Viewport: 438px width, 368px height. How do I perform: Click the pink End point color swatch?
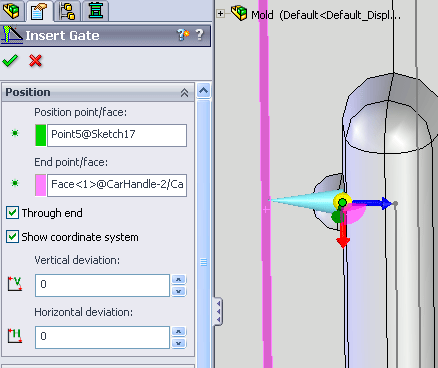[x=40, y=185]
